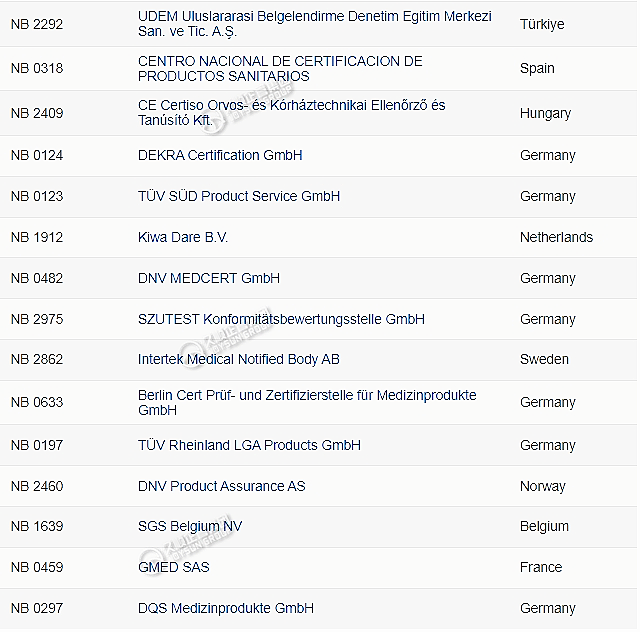The height and width of the screenshot is (632, 640).
Task: Click CENTRO NACIONAL DE CERTIFICACION link
Action: tap(280, 69)
